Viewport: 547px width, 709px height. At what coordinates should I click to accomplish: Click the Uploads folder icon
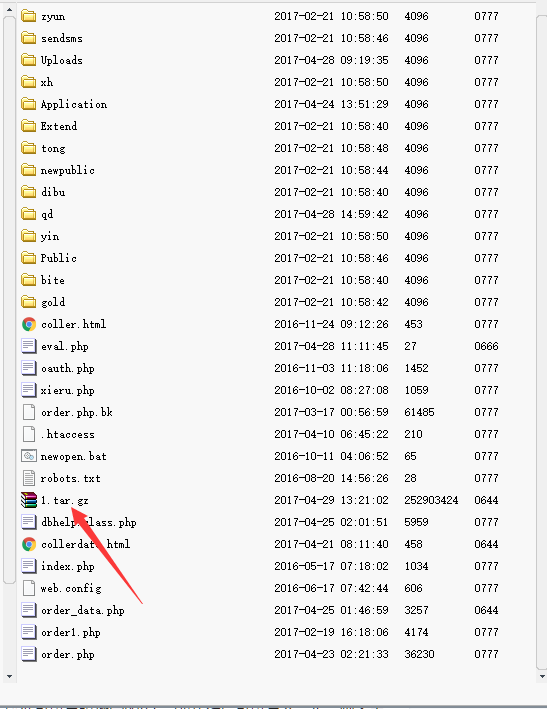click(x=28, y=60)
